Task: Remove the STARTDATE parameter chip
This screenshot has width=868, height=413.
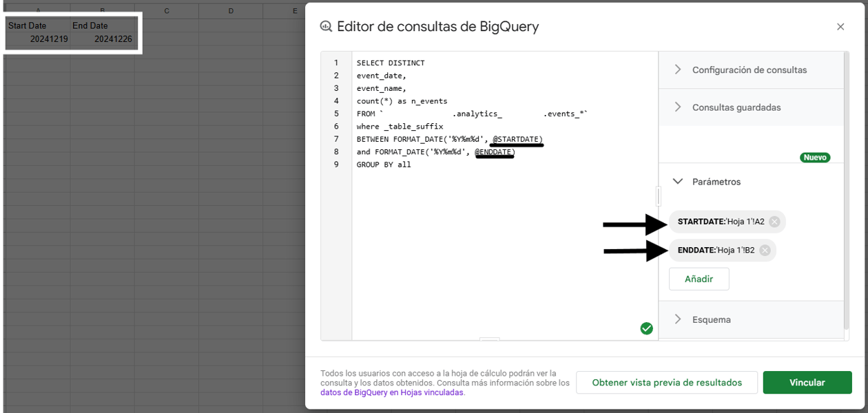Action: click(x=774, y=222)
